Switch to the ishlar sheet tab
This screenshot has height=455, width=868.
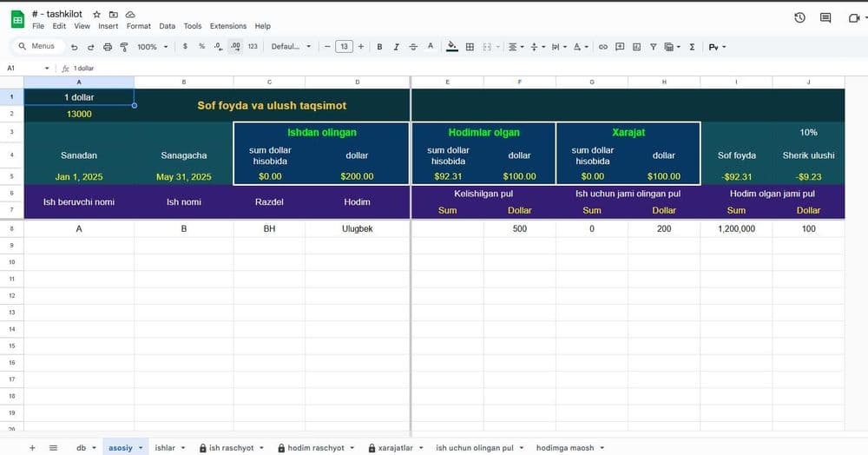[165, 448]
